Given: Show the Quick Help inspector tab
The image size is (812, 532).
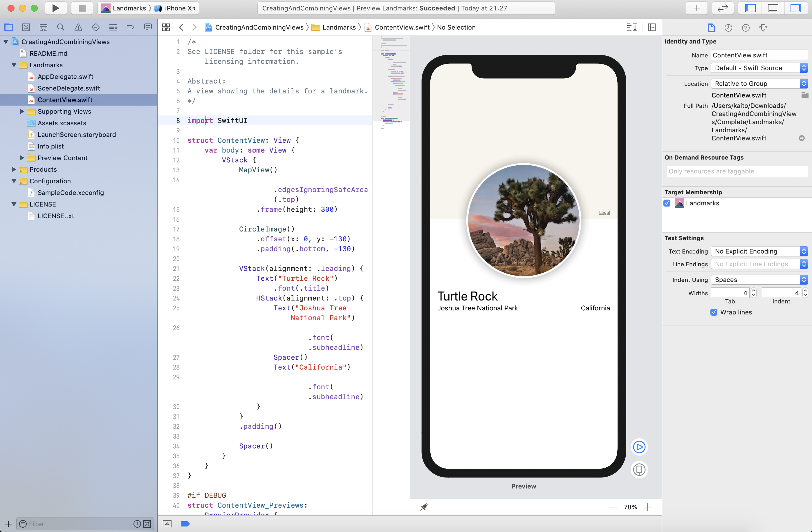Looking at the screenshot, I should point(746,28).
